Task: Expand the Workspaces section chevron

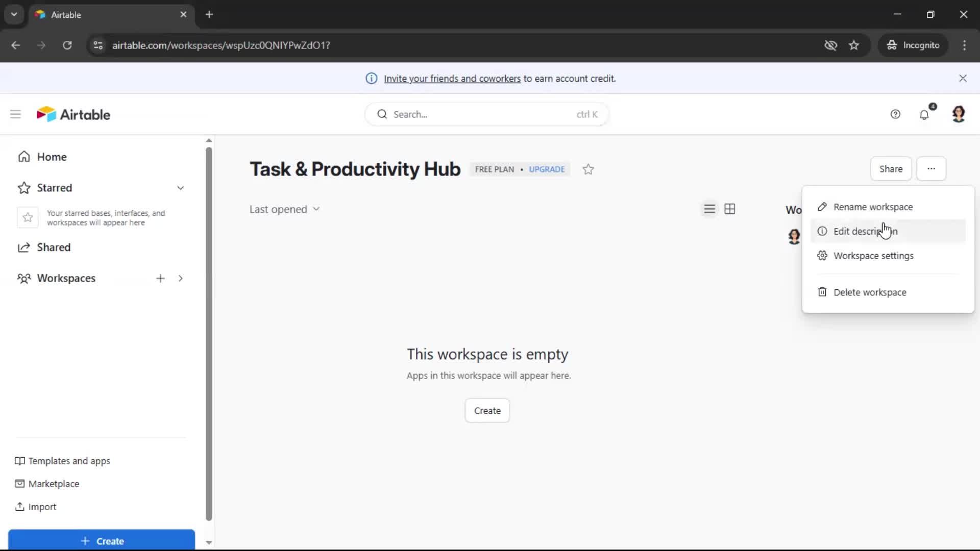Action: click(181, 278)
